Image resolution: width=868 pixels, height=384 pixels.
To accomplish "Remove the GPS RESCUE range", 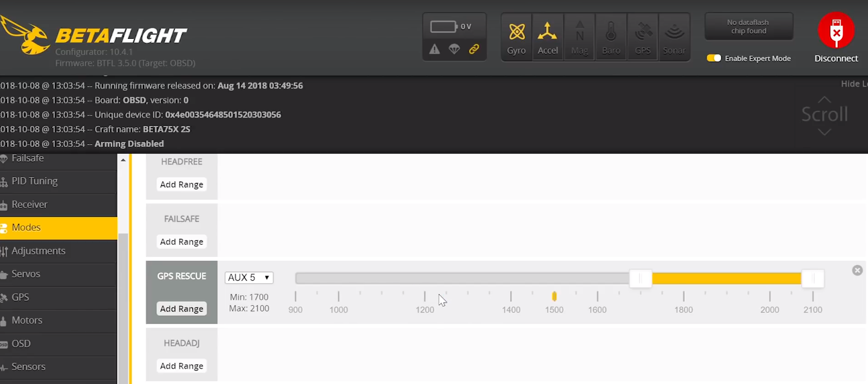I will [857, 270].
